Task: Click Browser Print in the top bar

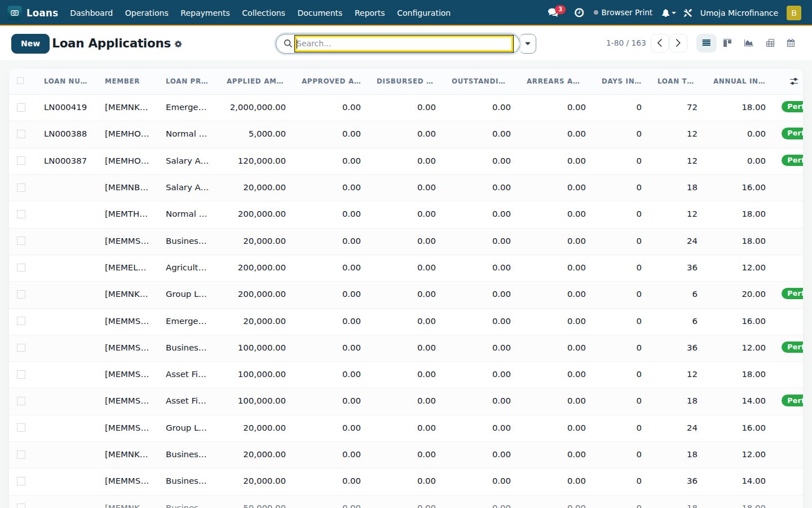Action: point(623,12)
